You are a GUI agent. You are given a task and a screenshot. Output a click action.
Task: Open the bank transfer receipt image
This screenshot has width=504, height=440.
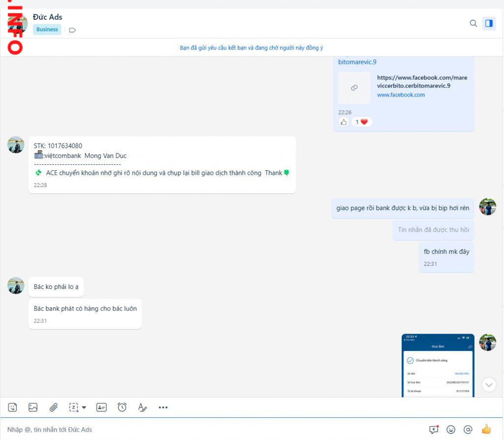438,365
